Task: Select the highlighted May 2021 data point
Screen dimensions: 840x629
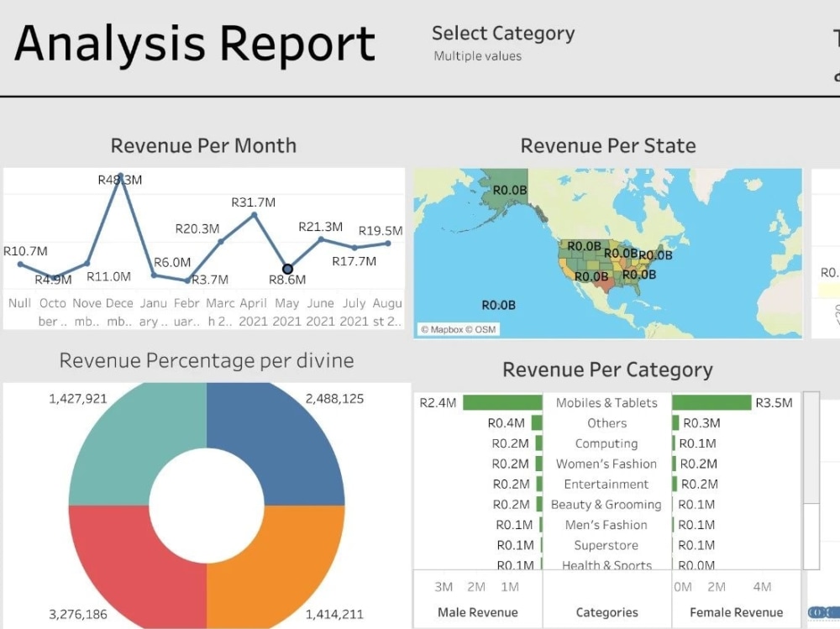Action: [x=287, y=267]
